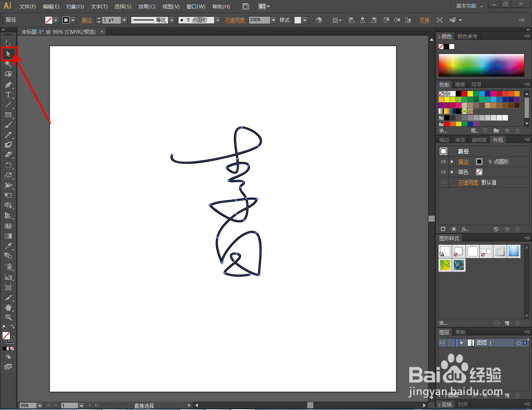Toggle visibility of fill in Appearance panel

(443, 172)
